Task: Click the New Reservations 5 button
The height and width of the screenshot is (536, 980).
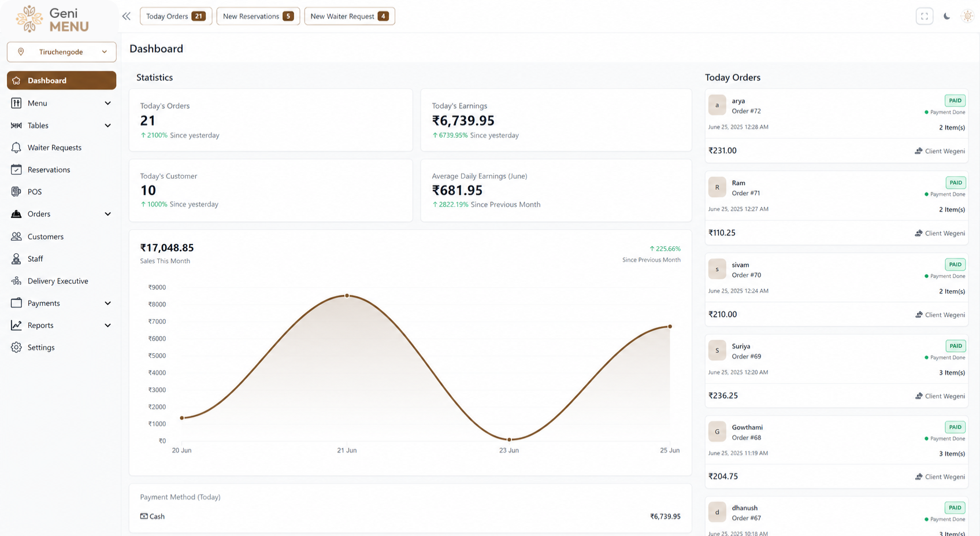Action: (258, 16)
